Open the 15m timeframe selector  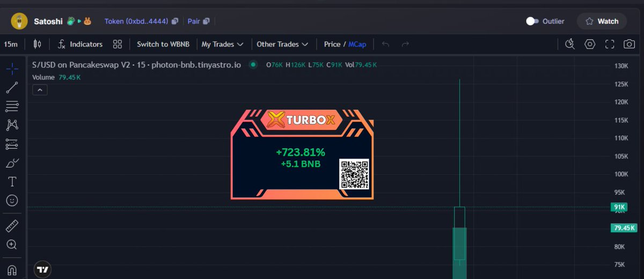[10, 44]
